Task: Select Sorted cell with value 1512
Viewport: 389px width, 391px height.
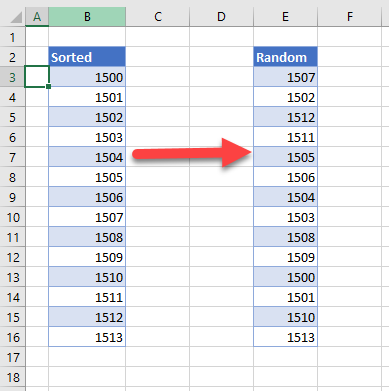Action: (87, 317)
